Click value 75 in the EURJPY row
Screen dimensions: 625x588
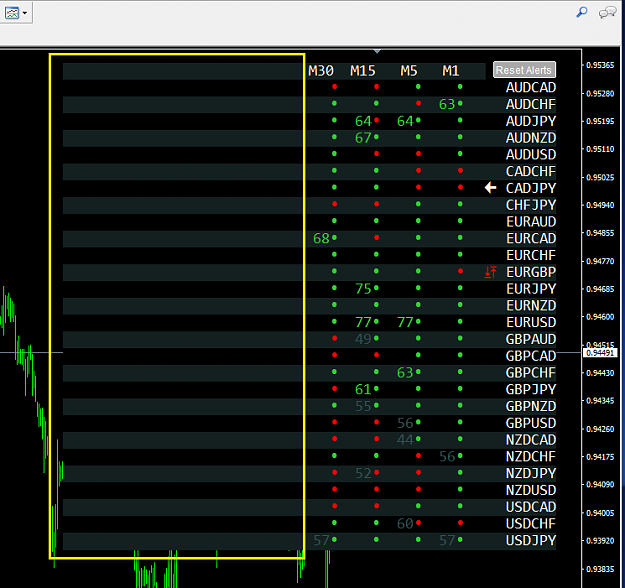[x=363, y=289]
